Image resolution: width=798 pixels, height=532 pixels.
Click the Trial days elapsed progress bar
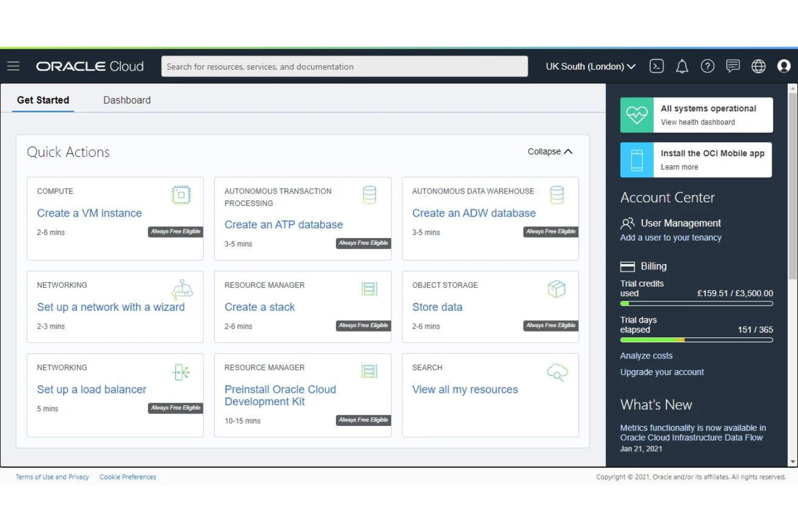(x=696, y=340)
